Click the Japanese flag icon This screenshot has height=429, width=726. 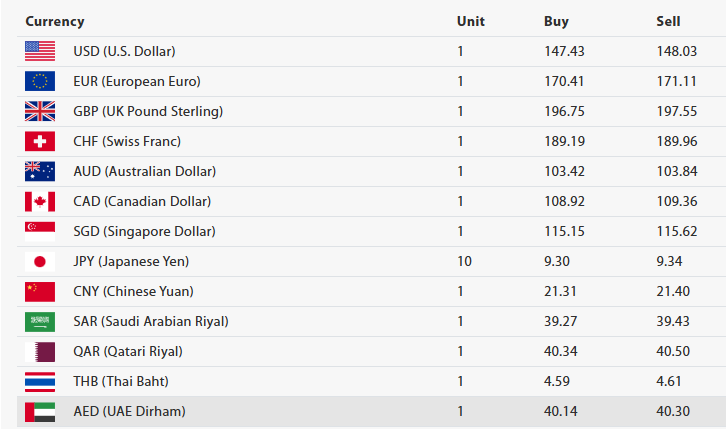pyautogui.click(x=40, y=261)
